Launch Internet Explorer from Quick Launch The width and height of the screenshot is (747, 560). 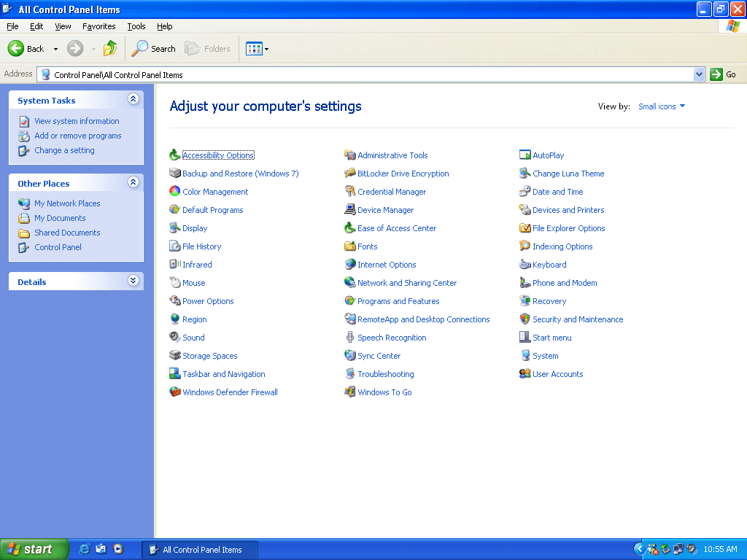click(84, 549)
